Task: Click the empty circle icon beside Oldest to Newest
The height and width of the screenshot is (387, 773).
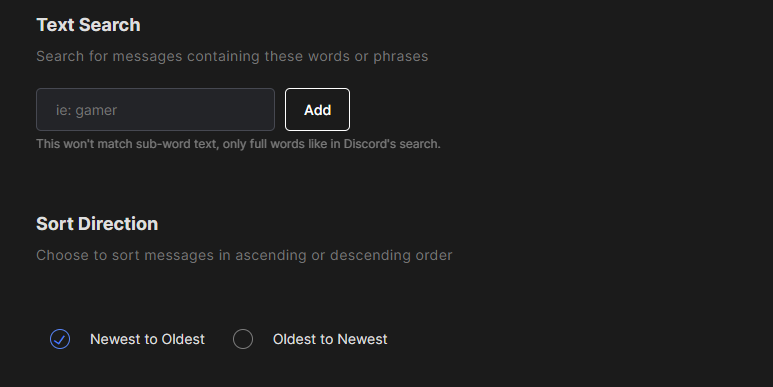Action: [x=243, y=339]
